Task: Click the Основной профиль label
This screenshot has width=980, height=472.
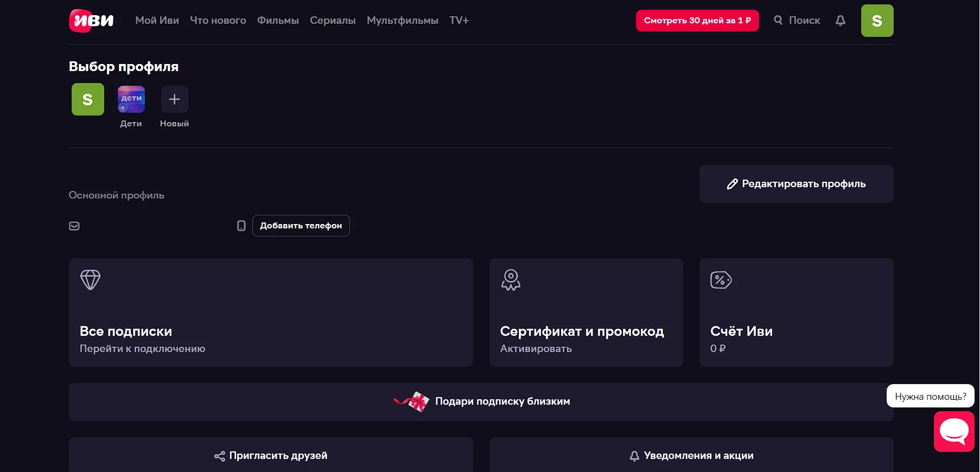Action: 116,195
